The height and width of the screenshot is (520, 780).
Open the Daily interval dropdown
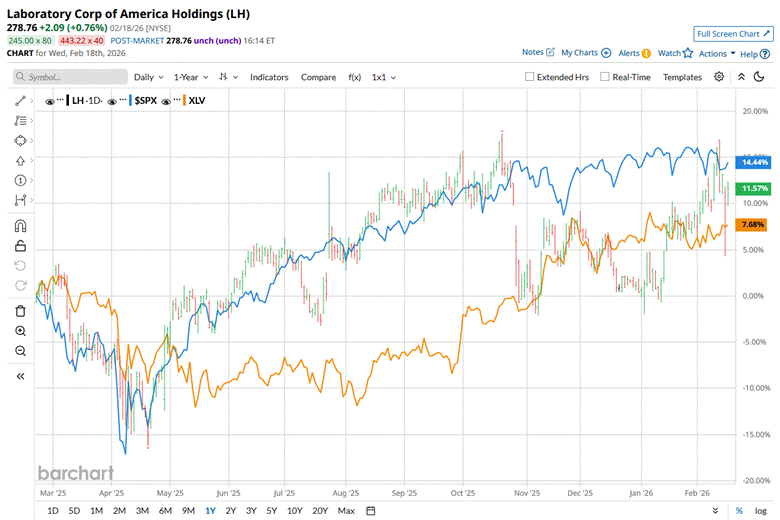pos(148,77)
